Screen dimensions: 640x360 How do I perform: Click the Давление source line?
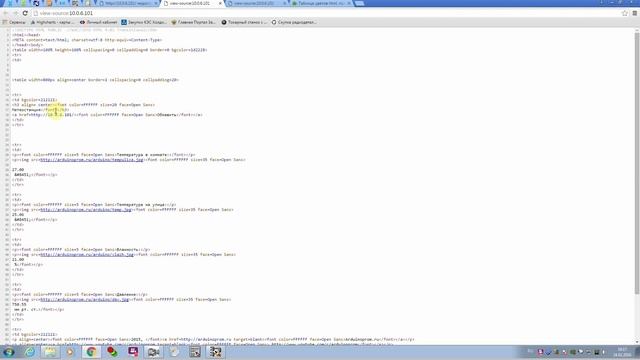point(80,295)
